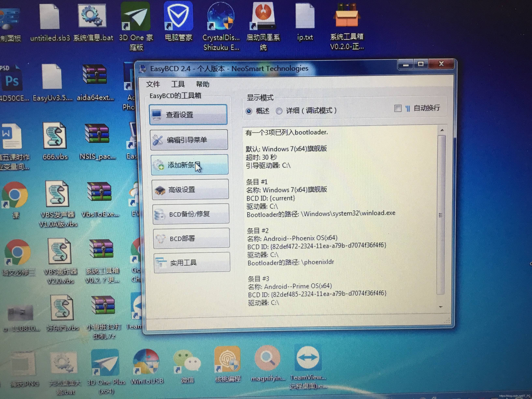532x399 pixels.
Task: Open 查看设置 (View Settings) in EasyBCD toolbox
Action: pos(188,115)
